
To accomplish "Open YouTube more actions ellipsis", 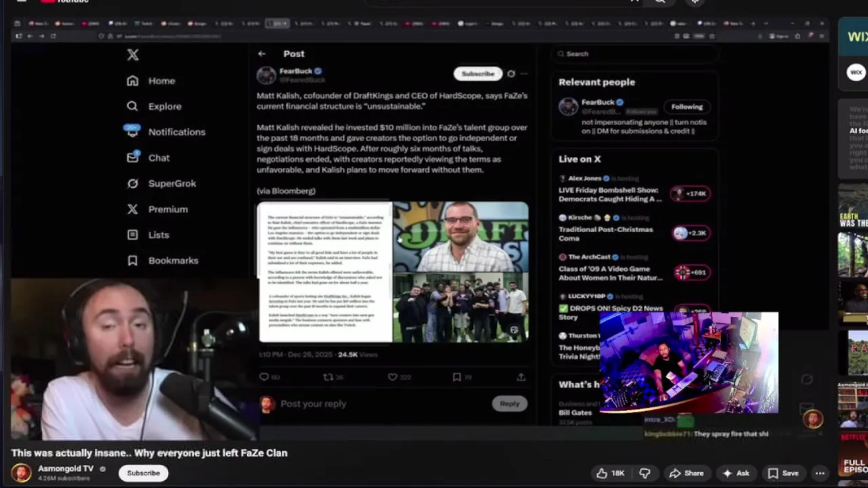I will tap(820, 473).
